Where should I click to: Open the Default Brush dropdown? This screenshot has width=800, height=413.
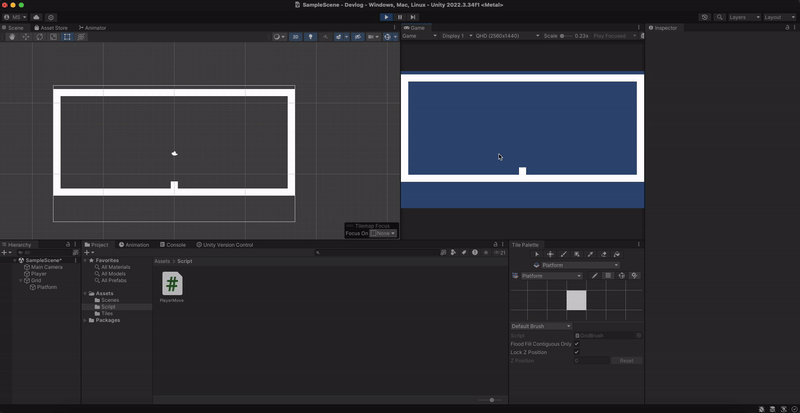click(541, 326)
